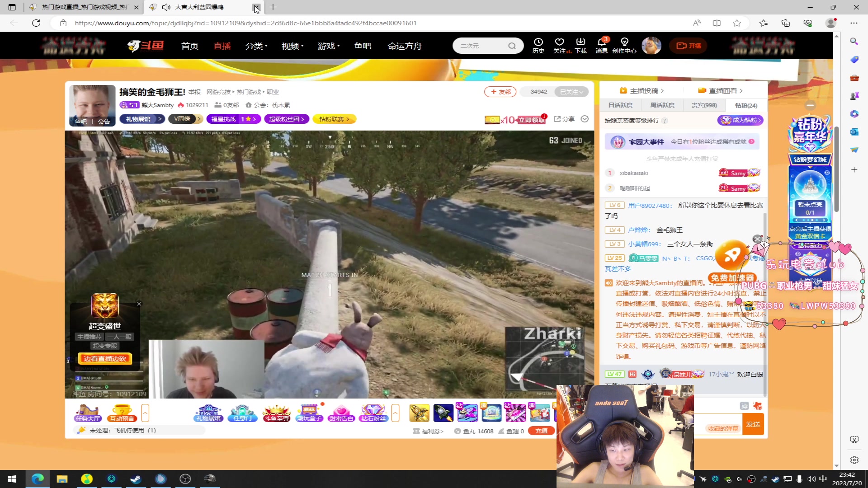868x488 pixels.
Task: Switch to the 贵宾(998) tab
Action: (x=704, y=105)
